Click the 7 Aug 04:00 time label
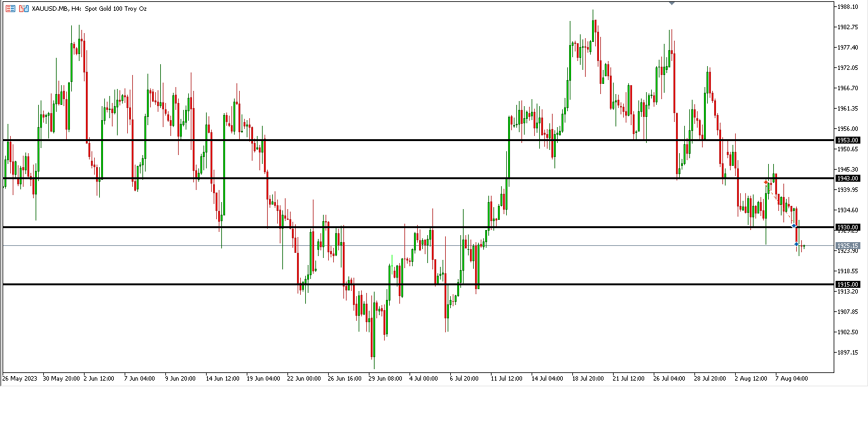Viewport: 868px width, 427px height. tap(792, 378)
